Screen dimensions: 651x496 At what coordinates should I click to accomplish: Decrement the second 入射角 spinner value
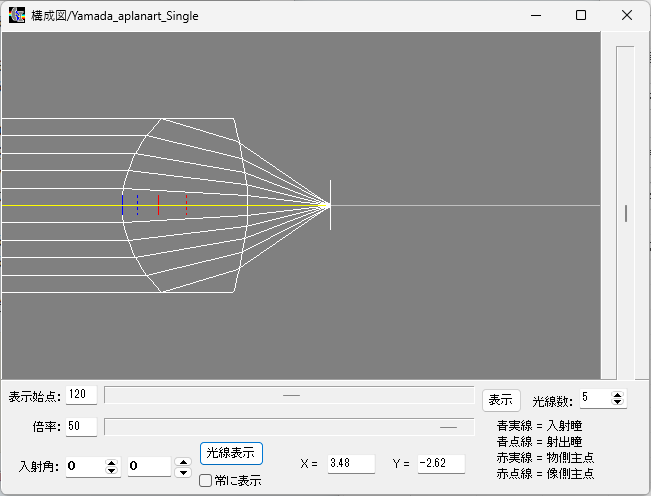tap(182, 471)
